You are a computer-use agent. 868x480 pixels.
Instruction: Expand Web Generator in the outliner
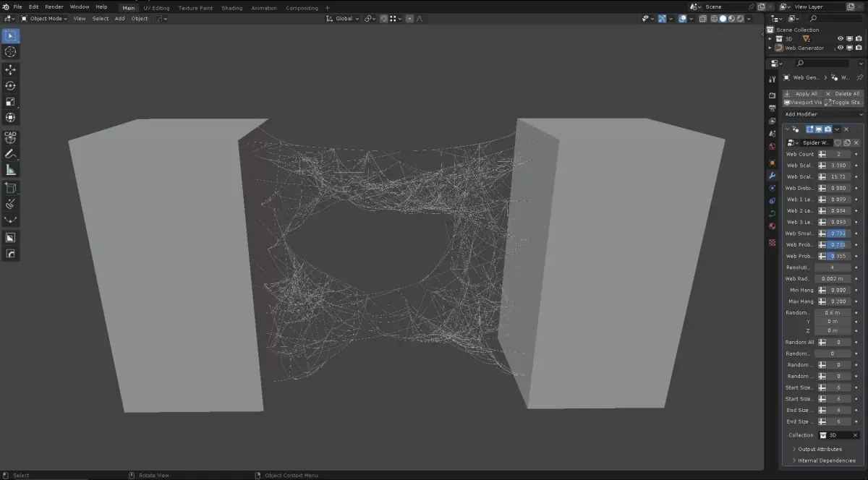pos(770,48)
